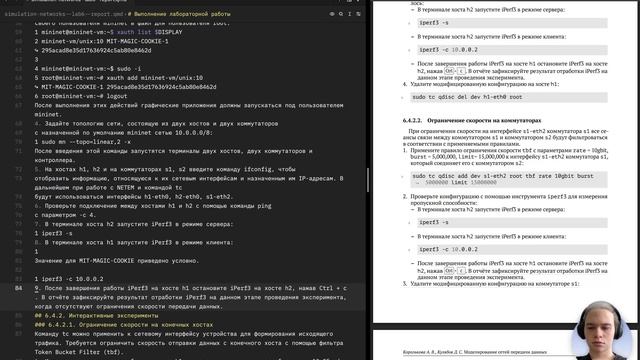Click the '## 6.4.2. Интерактивные эксперименты' heading line

[96, 316]
